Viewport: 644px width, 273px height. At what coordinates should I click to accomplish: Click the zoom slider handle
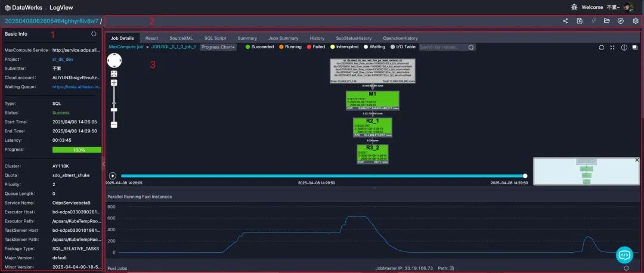pyautogui.click(x=114, y=110)
